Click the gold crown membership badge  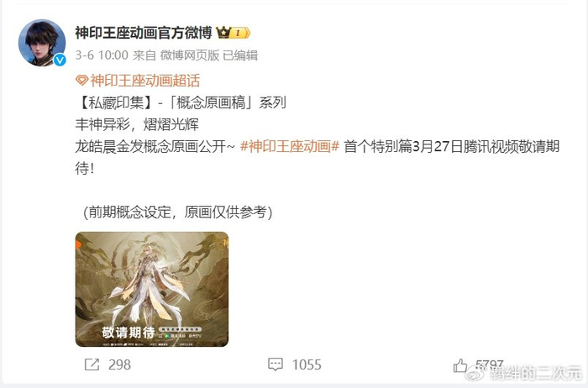click(234, 33)
